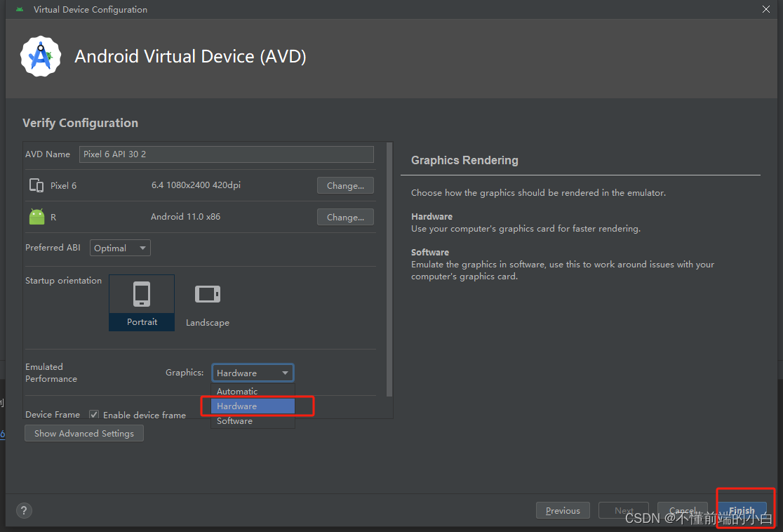Close the Virtual Device Configuration window
This screenshot has height=532, width=783.
point(765,10)
